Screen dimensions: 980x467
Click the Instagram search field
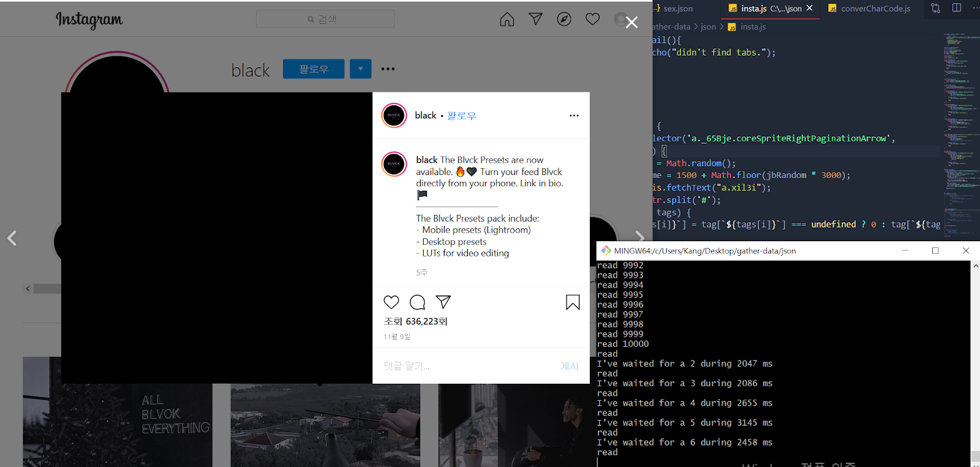pos(325,19)
